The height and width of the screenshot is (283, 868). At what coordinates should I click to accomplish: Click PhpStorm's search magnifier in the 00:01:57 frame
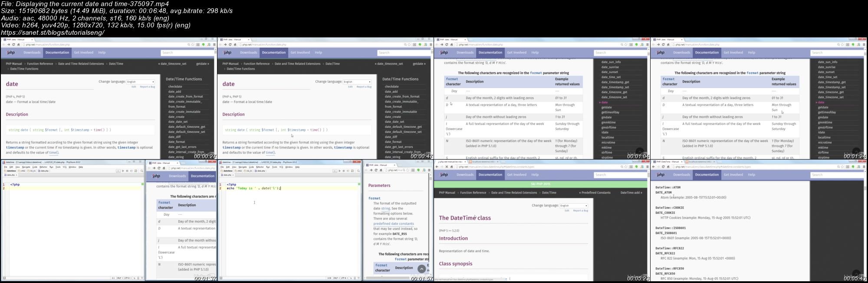point(358,171)
